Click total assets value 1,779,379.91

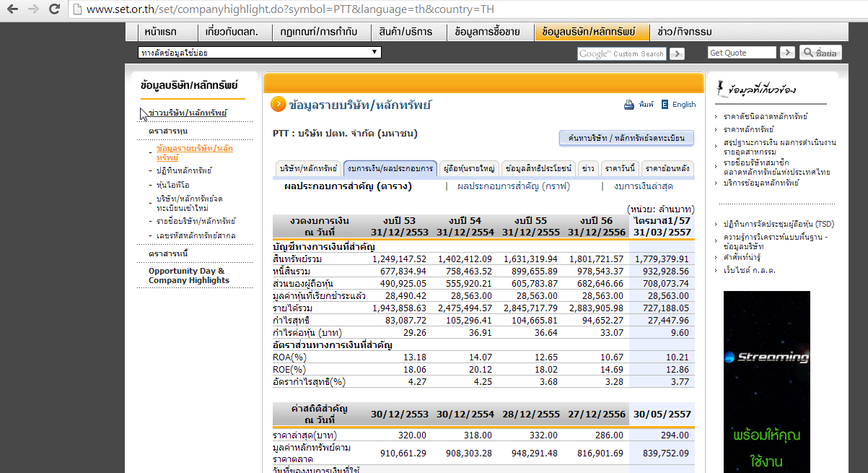click(661, 259)
